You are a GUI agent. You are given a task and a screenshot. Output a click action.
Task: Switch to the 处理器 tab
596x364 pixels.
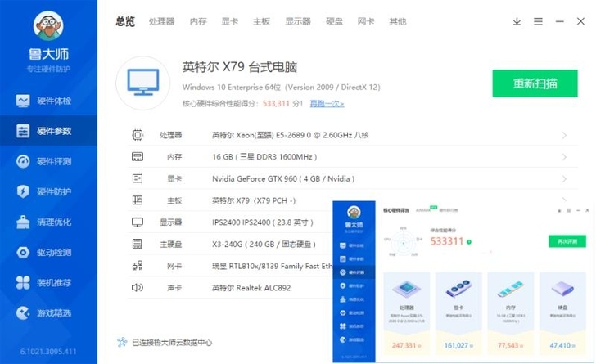click(x=161, y=21)
